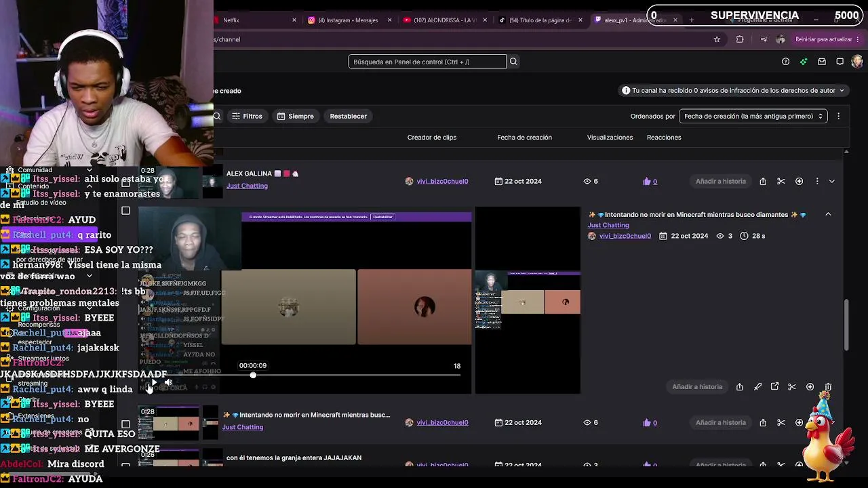Select the checkbox for the expanded Minecraft clip

[x=125, y=211]
